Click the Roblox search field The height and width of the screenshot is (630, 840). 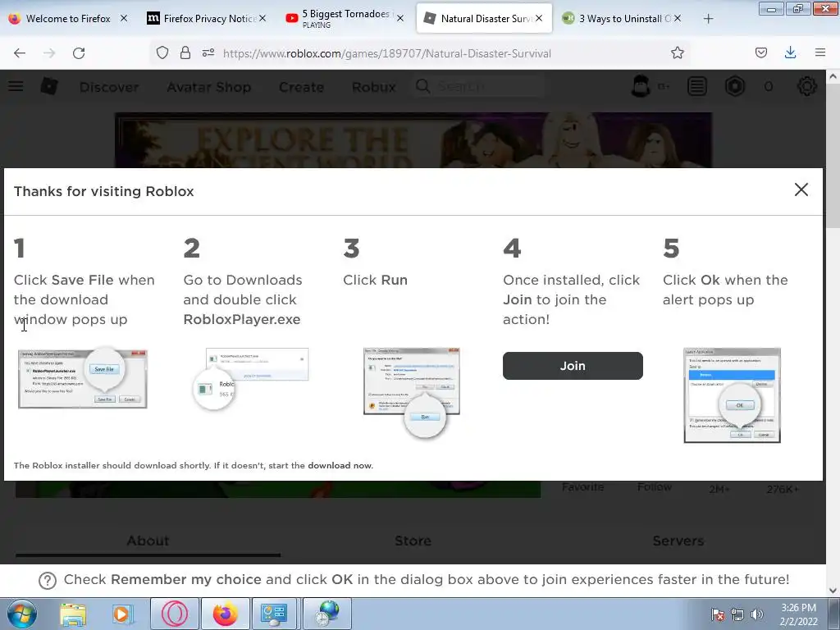click(479, 86)
